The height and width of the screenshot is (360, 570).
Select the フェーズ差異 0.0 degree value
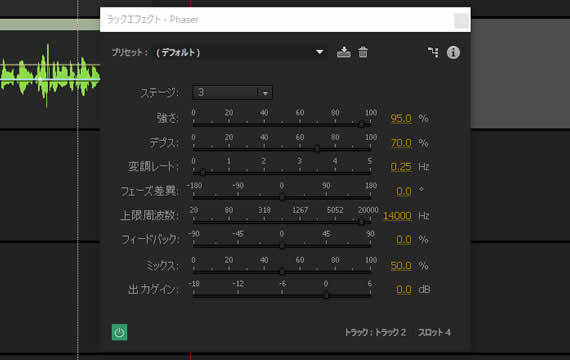tap(404, 191)
